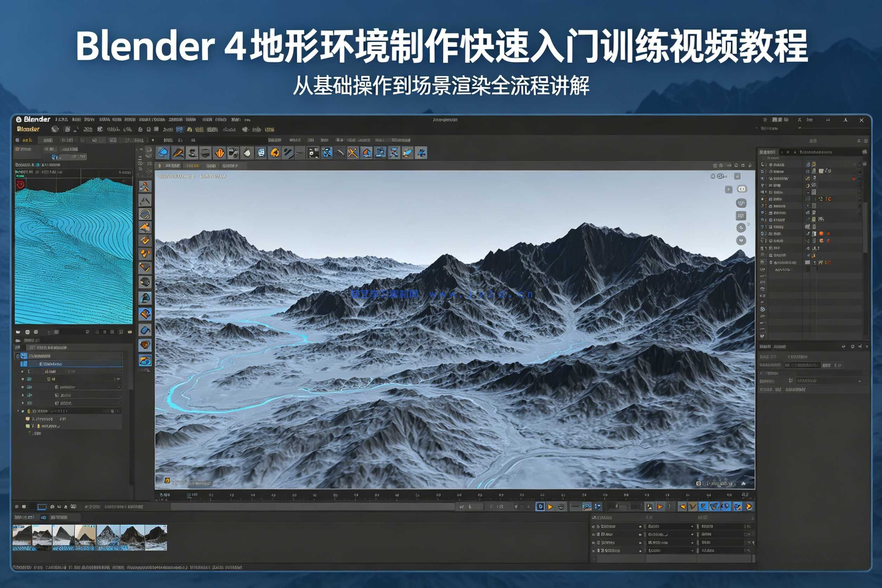Click the red clock icon on contour map

pos(20,184)
